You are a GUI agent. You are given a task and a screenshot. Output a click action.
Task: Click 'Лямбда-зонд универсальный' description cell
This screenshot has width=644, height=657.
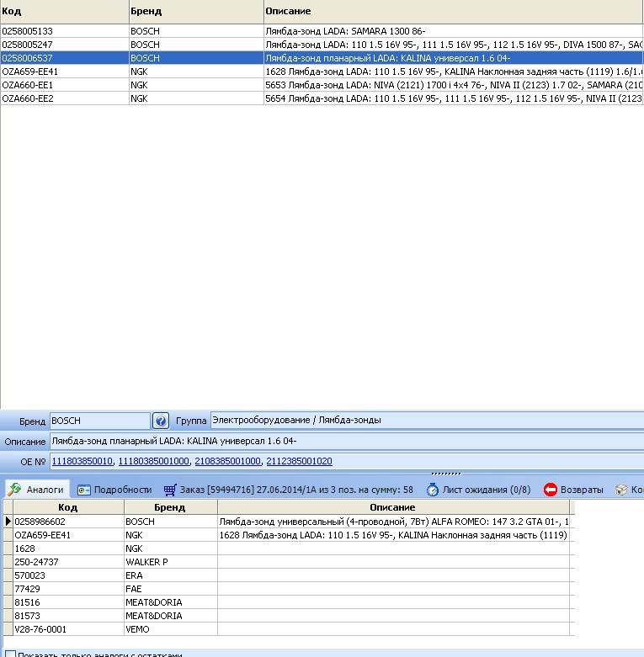[x=393, y=522]
